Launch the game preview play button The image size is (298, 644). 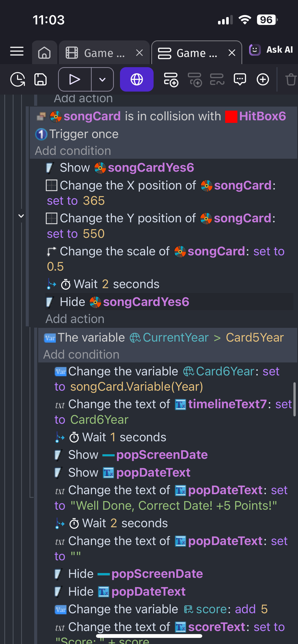tap(75, 79)
